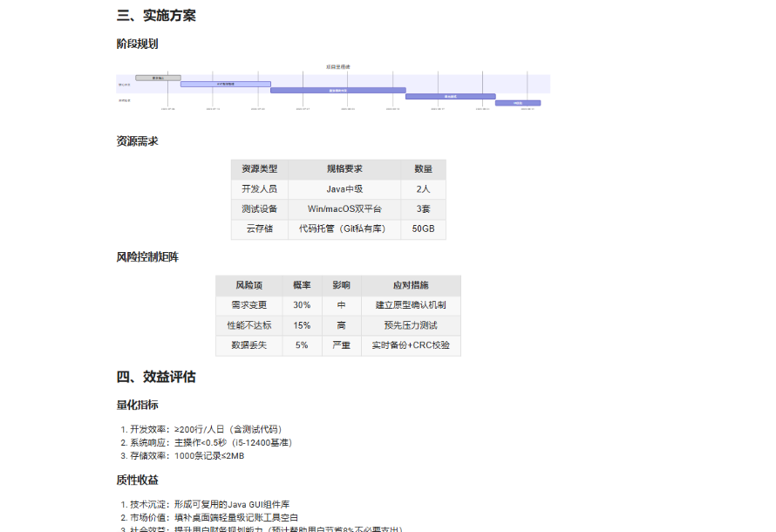Image resolution: width=776 pixels, height=532 pixels.
Task: Click the 存储效率 list item
Action: [x=187, y=456]
